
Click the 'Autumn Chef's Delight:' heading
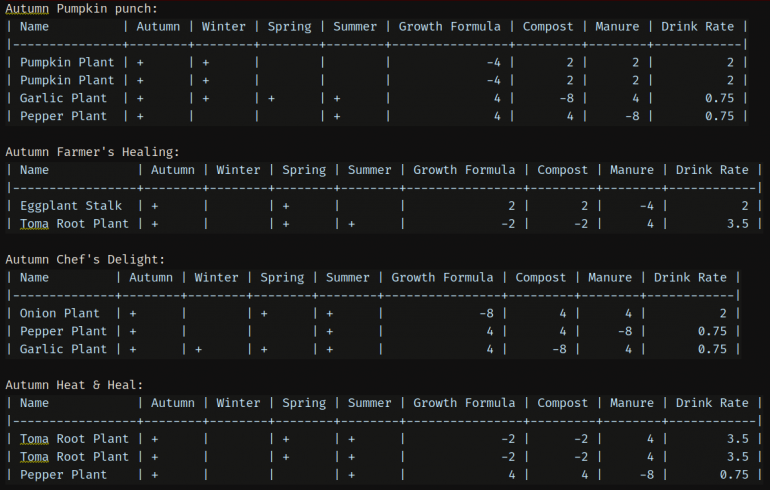coord(85,260)
